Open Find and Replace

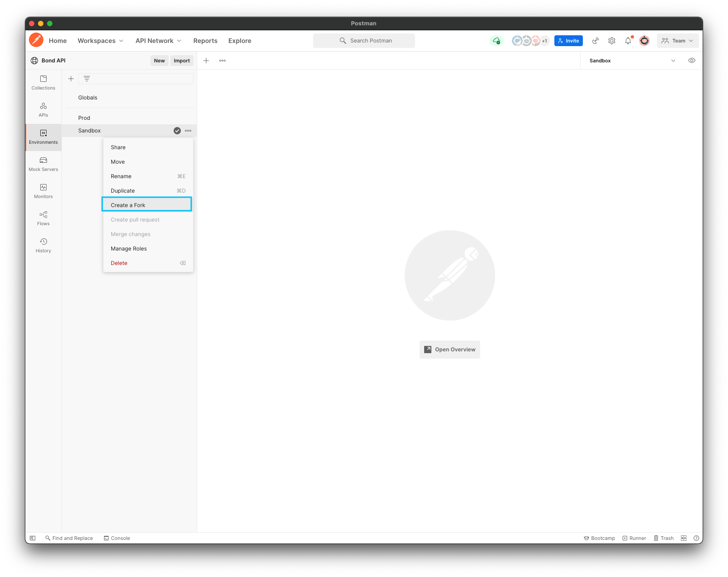(69, 538)
